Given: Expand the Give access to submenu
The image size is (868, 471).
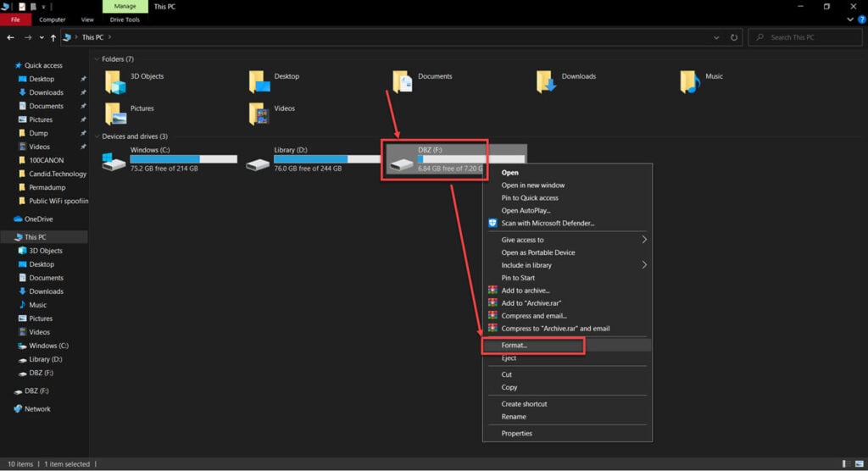Looking at the screenshot, I should 644,240.
